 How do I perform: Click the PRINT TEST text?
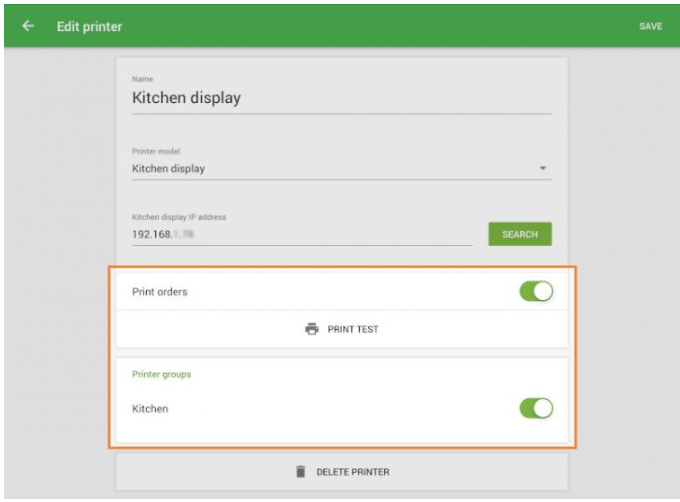[x=353, y=329]
